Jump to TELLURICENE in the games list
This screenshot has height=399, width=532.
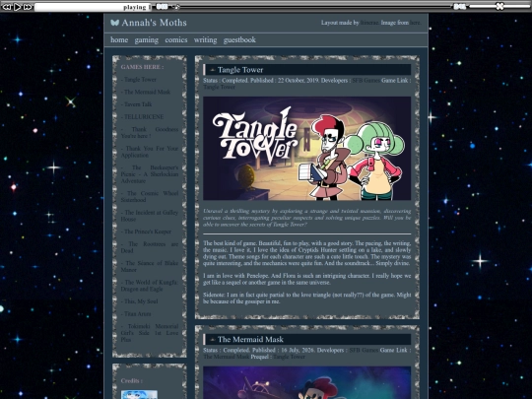coord(144,117)
